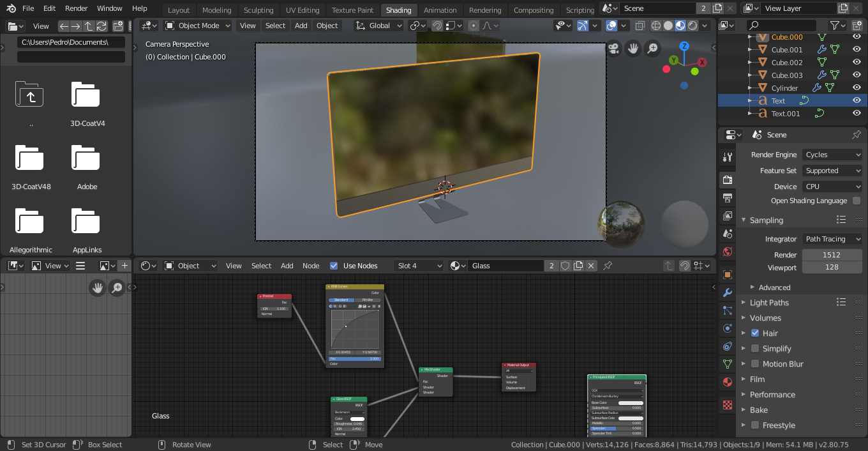Disable the Use Nodes checkbox

[334, 266]
